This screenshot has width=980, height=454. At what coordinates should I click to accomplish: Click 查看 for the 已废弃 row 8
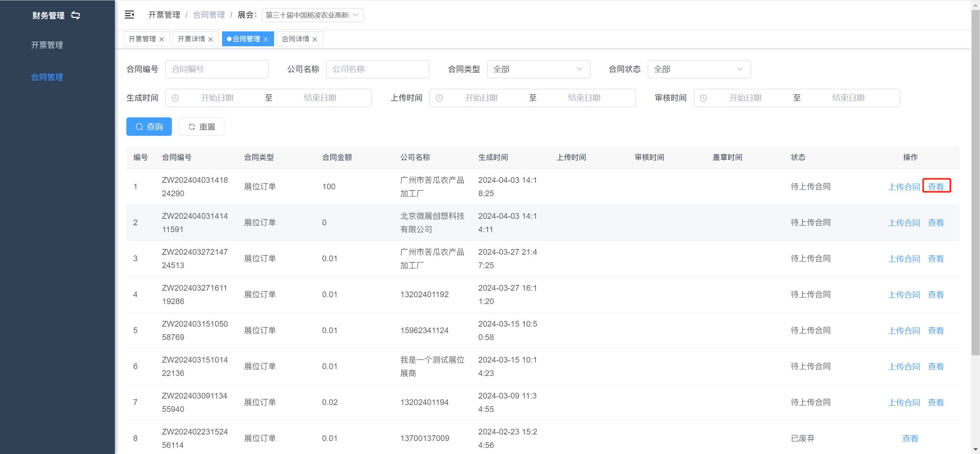point(910,438)
